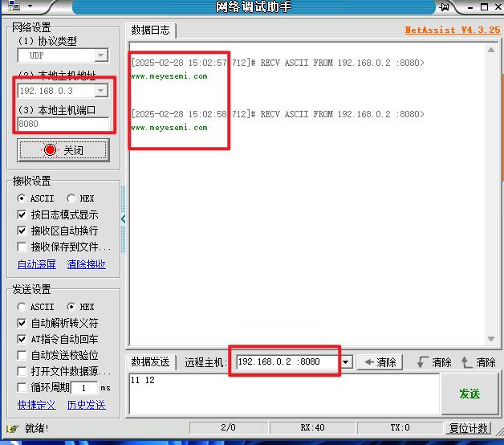Enable 自动发送校验位 checkbox

pos(22,355)
